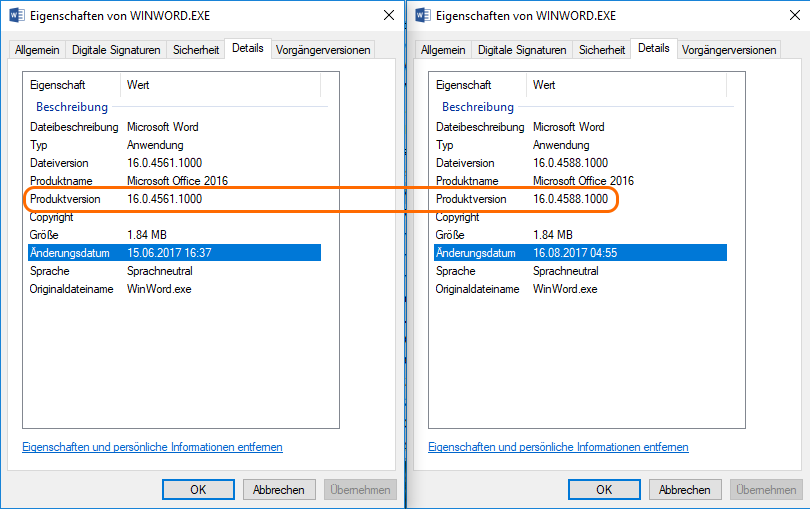810x509 pixels.
Task: Open the Vorgängerversionen tab in the right dialog
Action: coord(729,50)
